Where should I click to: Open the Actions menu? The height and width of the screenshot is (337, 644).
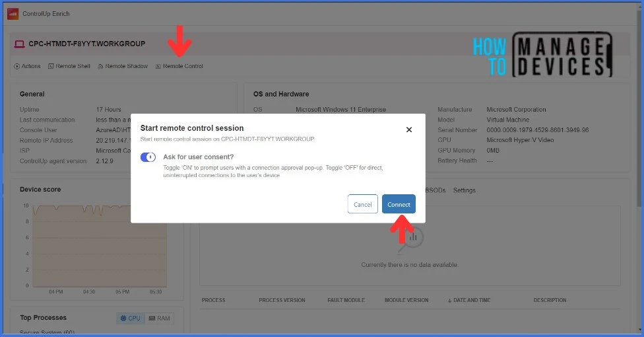(x=27, y=66)
